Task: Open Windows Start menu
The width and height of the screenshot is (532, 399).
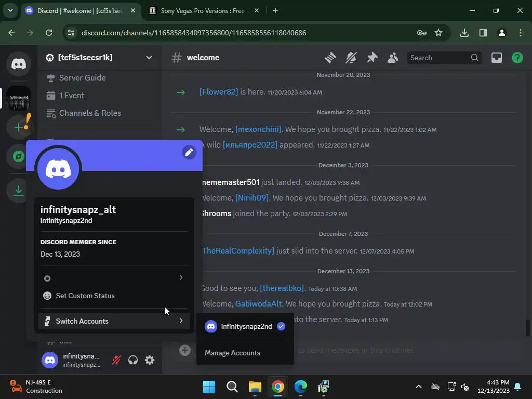Action: coord(209,387)
